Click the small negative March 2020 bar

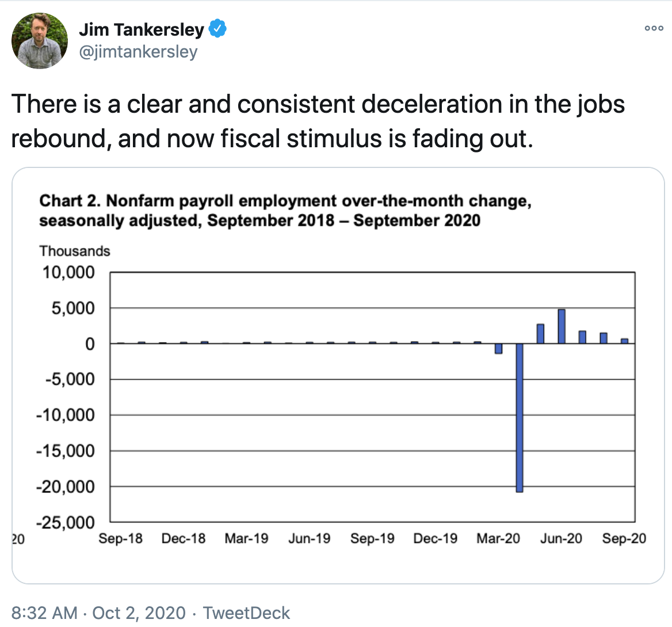(x=498, y=349)
